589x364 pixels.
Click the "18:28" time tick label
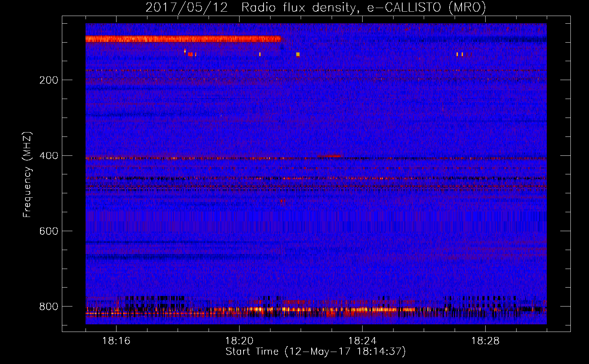tap(485, 341)
